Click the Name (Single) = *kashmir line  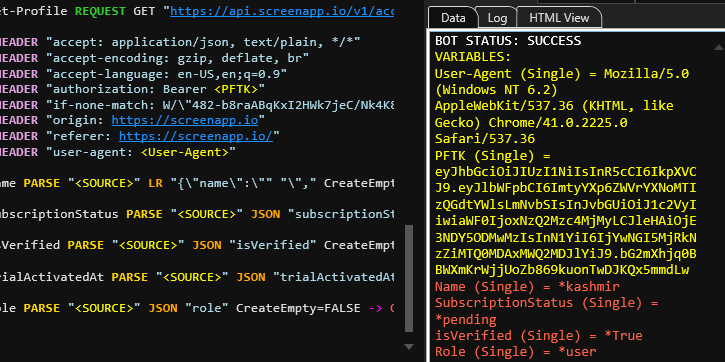[x=527, y=287]
